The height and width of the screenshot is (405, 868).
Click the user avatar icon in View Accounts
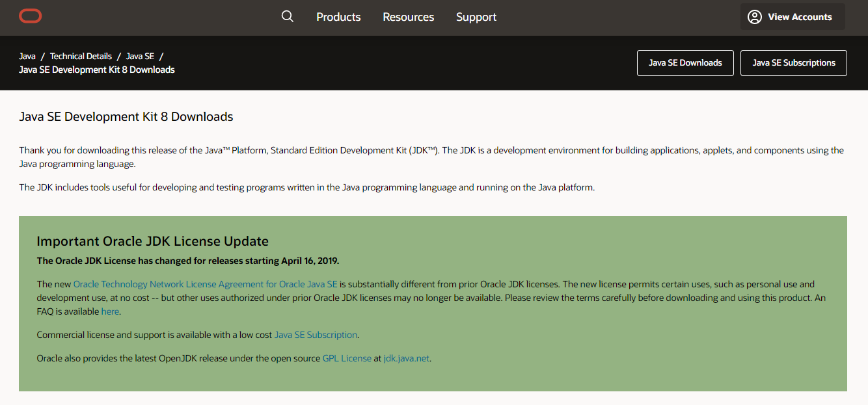click(x=755, y=17)
